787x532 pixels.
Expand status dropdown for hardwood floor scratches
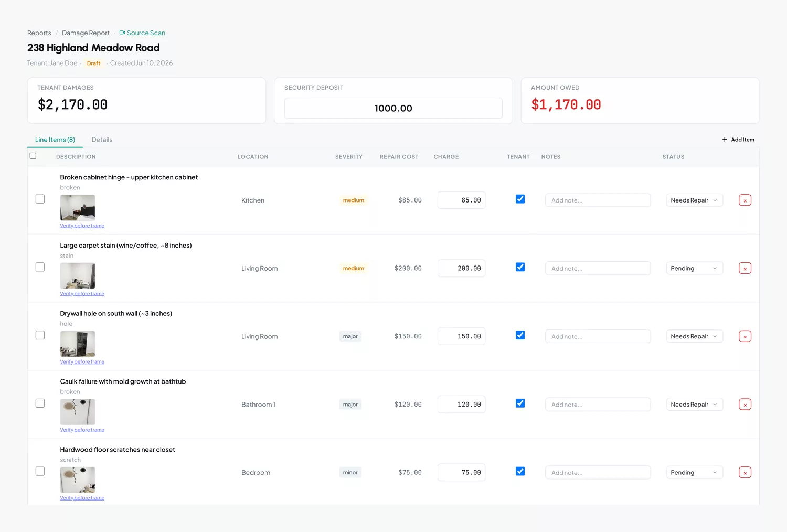pos(694,473)
